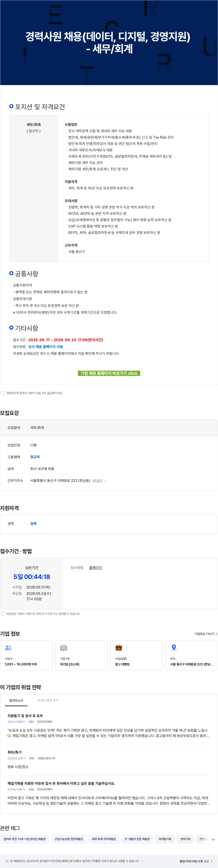Click the 회사 내규에 따름 salary text
The image size is (218, 868).
(x=42, y=469)
